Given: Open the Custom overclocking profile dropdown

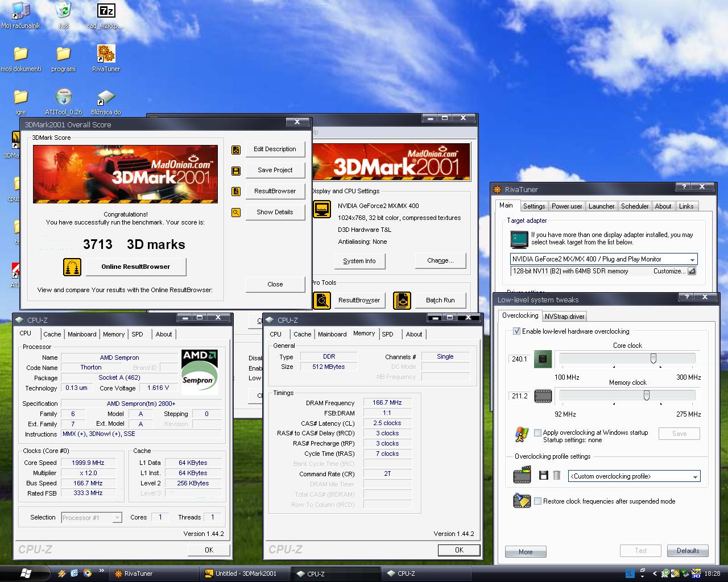Looking at the screenshot, I should click(695, 476).
